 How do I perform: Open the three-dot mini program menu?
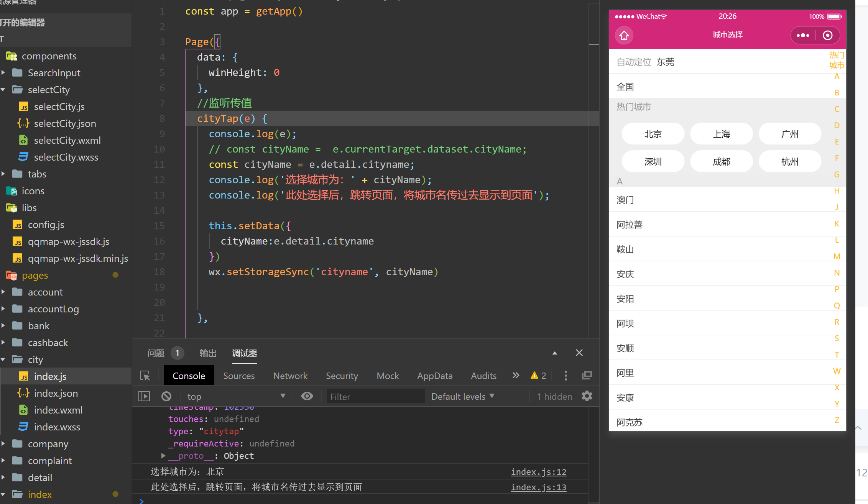(803, 35)
